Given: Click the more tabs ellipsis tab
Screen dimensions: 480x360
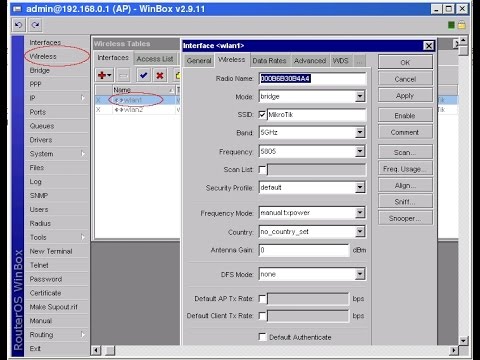Looking at the screenshot, I should pos(359,61).
